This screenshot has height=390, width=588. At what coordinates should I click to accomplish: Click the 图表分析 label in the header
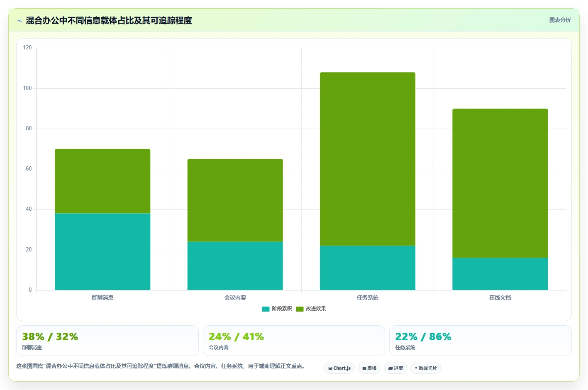560,20
